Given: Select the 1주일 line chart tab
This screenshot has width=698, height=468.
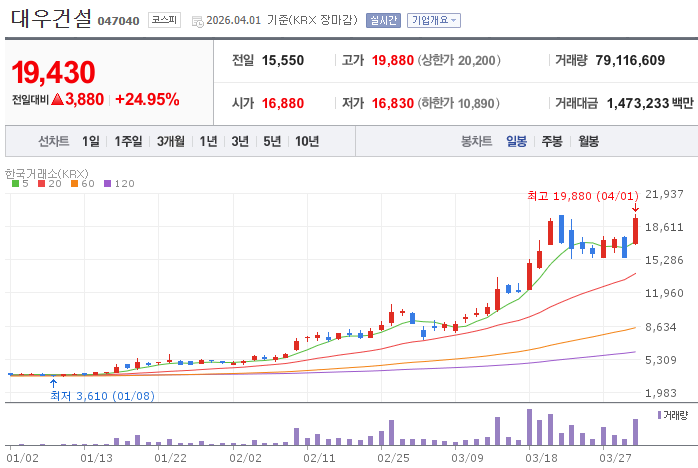Looking at the screenshot, I should click(128, 142).
